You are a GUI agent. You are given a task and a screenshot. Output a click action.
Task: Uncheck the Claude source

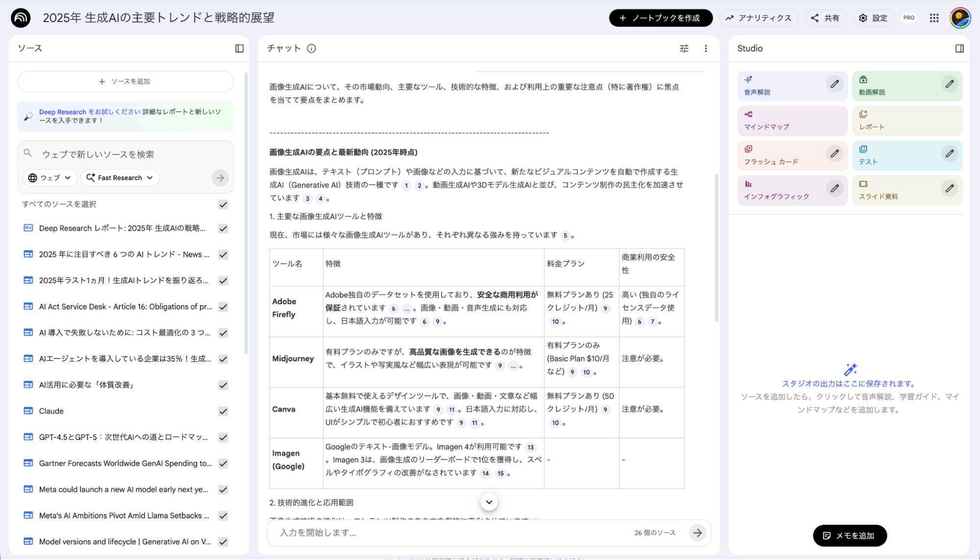click(224, 411)
